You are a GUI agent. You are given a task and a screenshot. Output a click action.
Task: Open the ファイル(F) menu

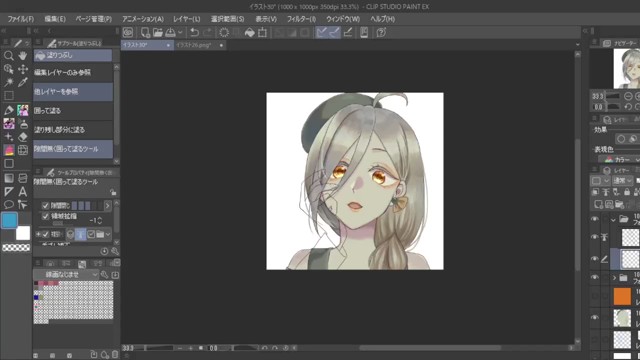[x=20, y=19]
